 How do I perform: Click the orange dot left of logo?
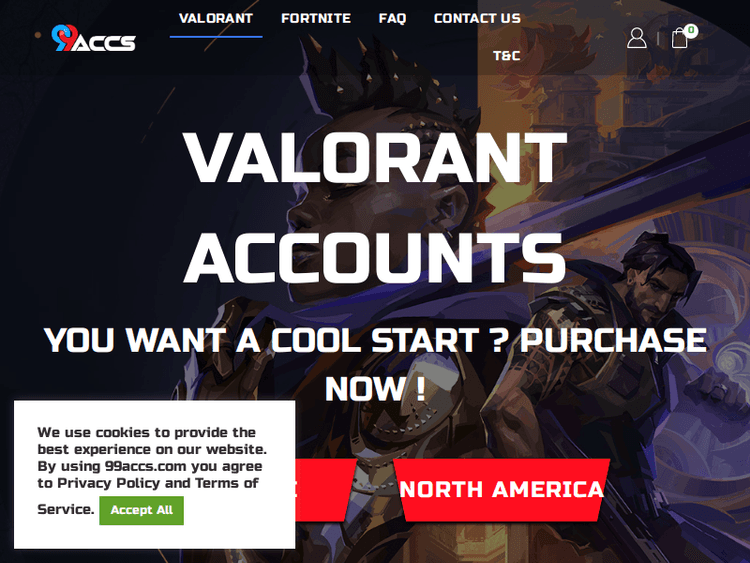(x=38, y=35)
